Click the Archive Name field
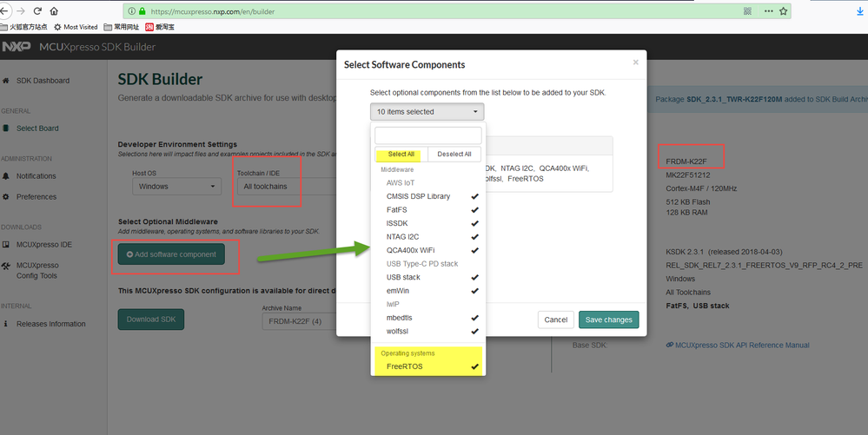This screenshot has width=868, height=435. 299,321
